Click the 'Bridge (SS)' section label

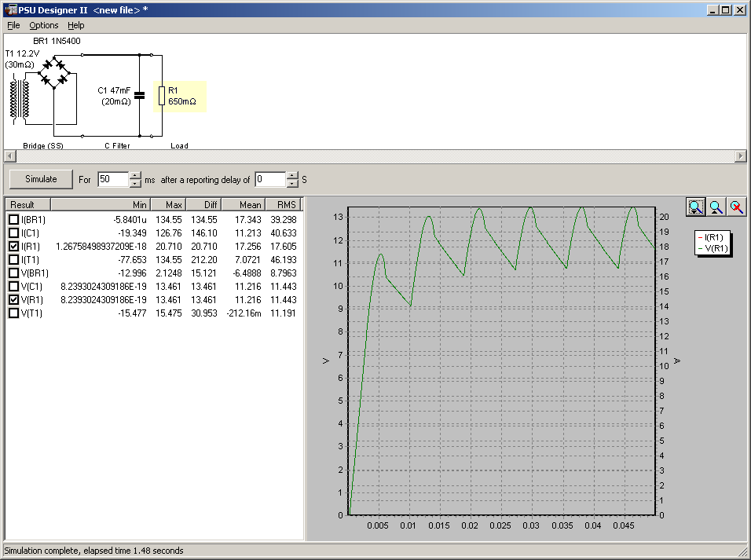pyautogui.click(x=43, y=145)
